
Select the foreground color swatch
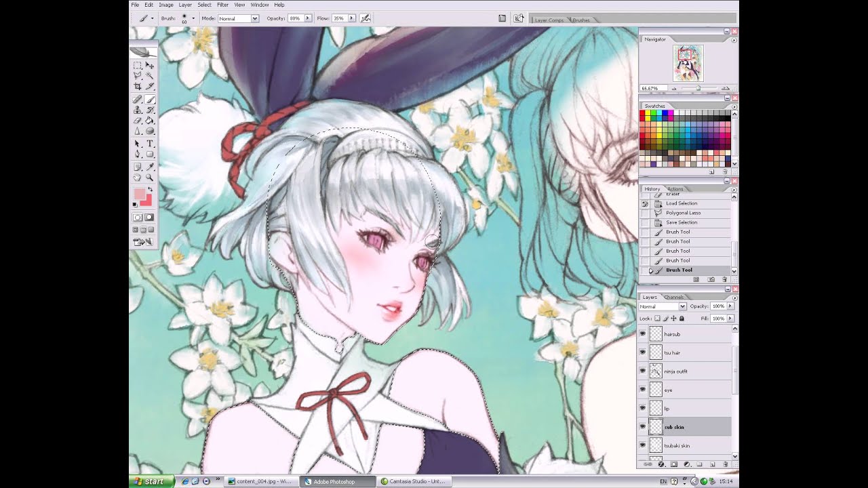pos(140,195)
